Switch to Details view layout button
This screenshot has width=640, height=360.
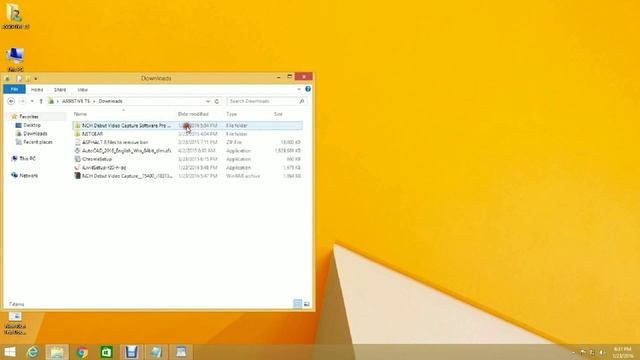pos(298,304)
